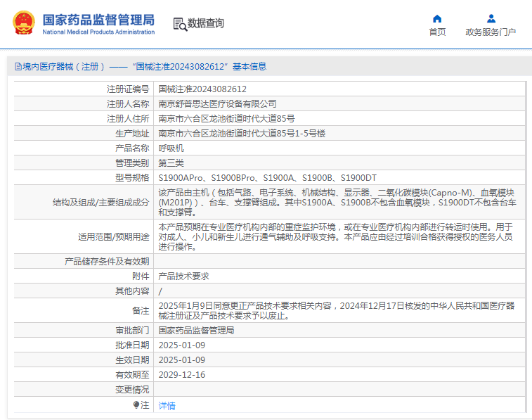Click the 国家药品监督管理局 site title
Image resolution: width=532 pixels, height=420 pixels.
tap(98, 20)
